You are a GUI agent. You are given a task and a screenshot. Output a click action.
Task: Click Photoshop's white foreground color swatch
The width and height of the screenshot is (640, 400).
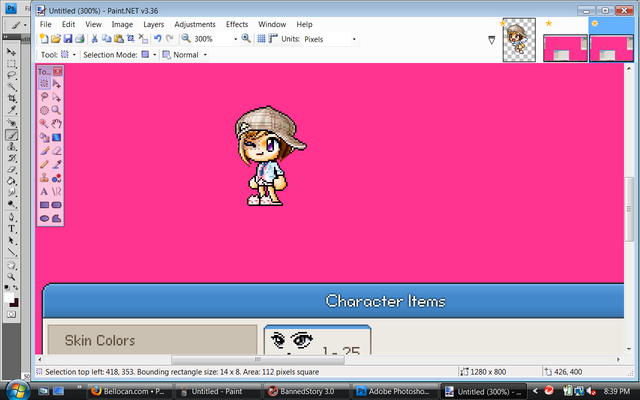(x=9, y=298)
